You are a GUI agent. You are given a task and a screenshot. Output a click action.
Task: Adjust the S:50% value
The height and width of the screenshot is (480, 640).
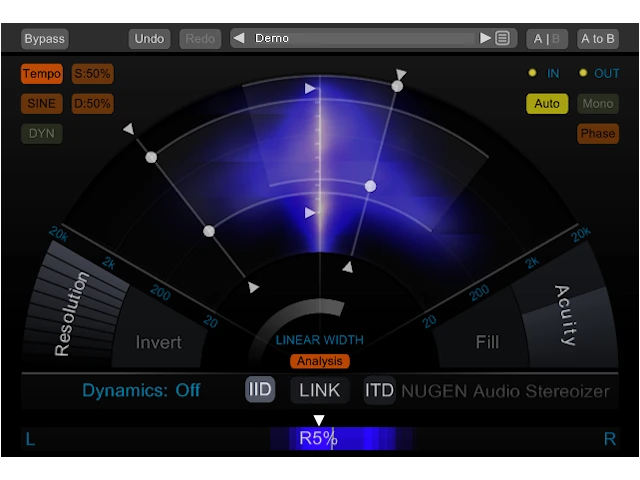point(93,74)
